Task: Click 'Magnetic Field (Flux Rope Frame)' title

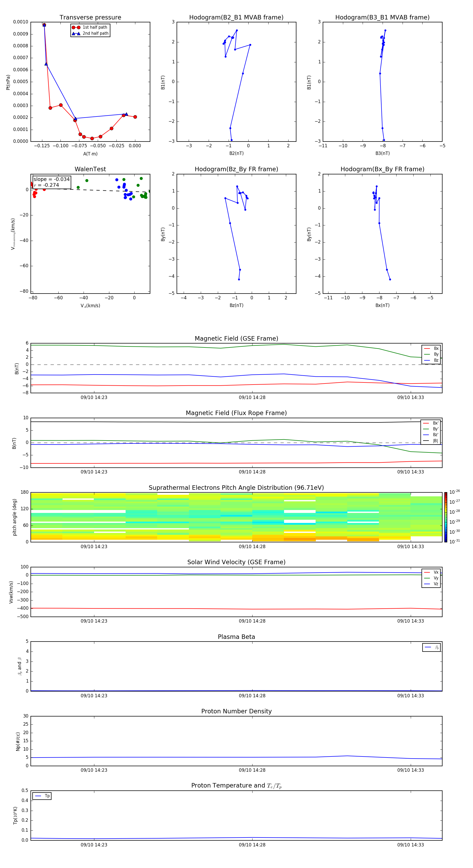Action: 236,413
